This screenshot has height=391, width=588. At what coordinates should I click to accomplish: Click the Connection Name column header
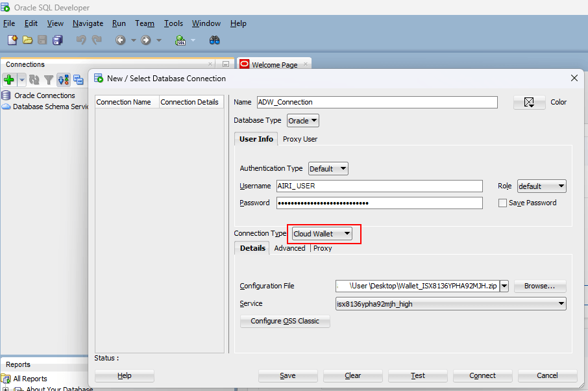pos(127,102)
